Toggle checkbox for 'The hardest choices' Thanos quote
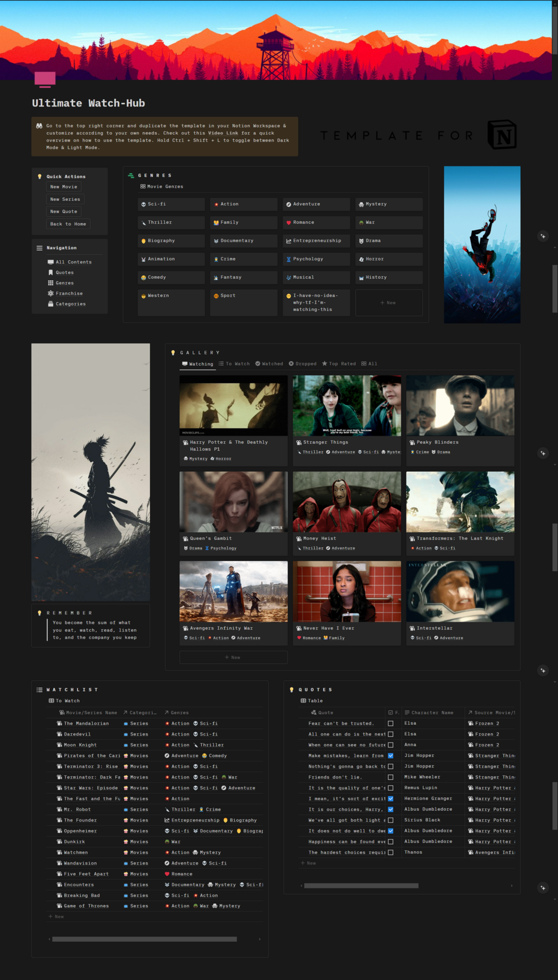The height and width of the screenshot is (980, 558). (x=390, y=852)
